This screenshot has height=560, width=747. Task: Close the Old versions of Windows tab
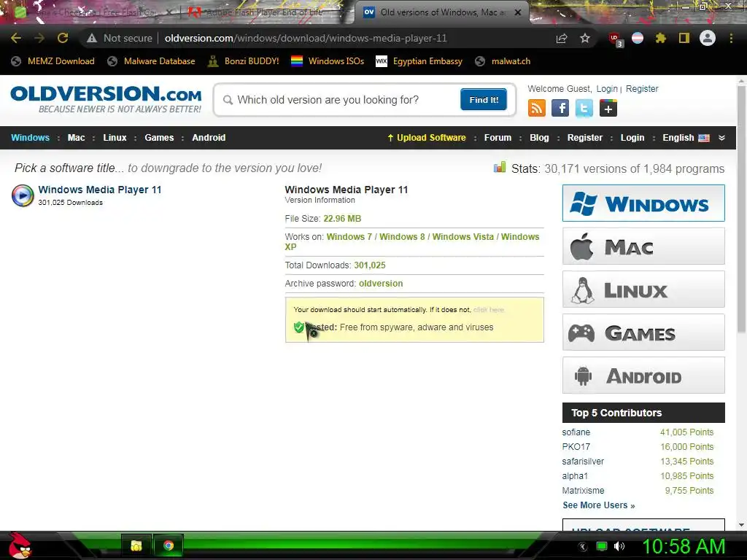[518, 12]
